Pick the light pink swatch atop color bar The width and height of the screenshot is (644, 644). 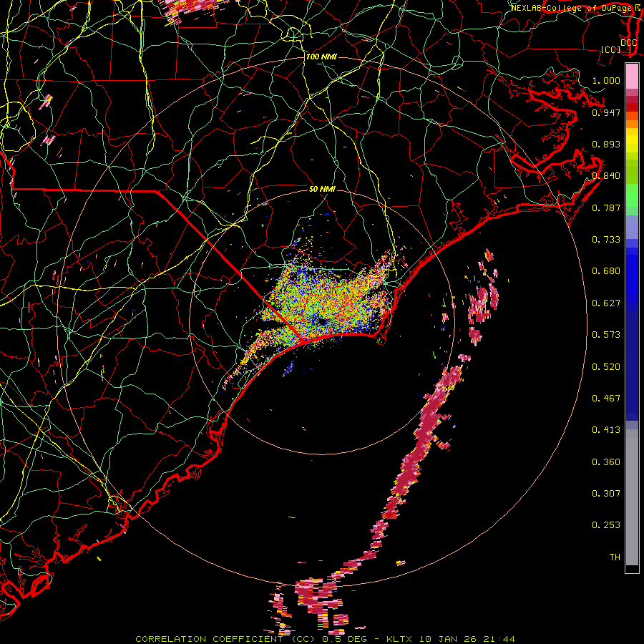click(632, 76)
